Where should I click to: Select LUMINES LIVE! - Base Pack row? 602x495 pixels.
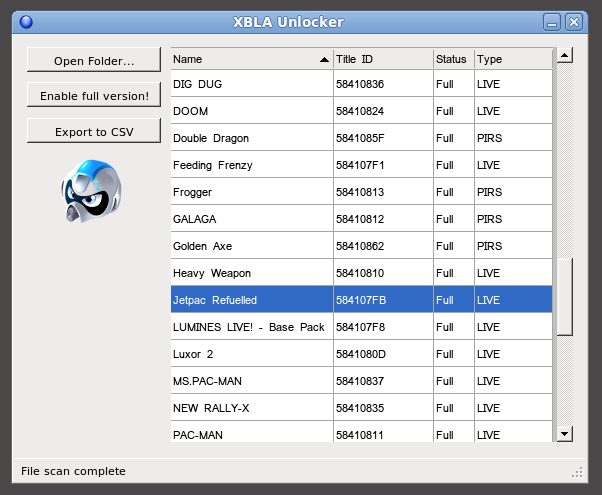click(x=362, y=327)
